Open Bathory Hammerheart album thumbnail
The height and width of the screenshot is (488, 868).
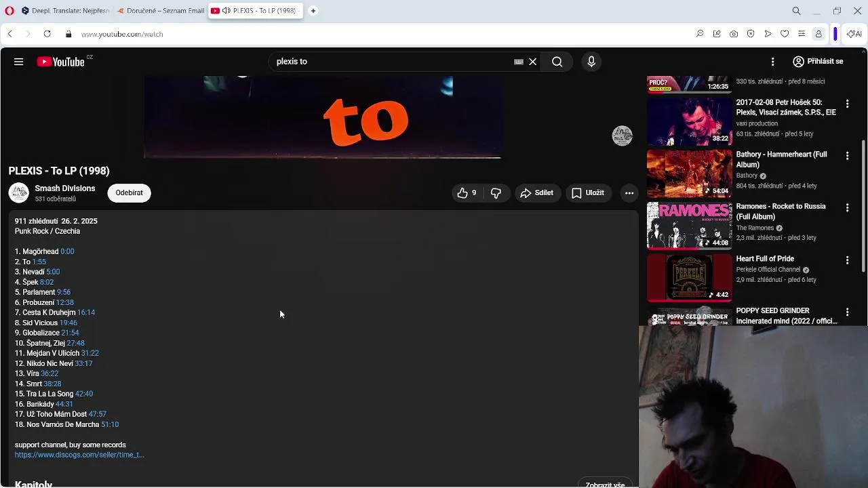[690, 174]
